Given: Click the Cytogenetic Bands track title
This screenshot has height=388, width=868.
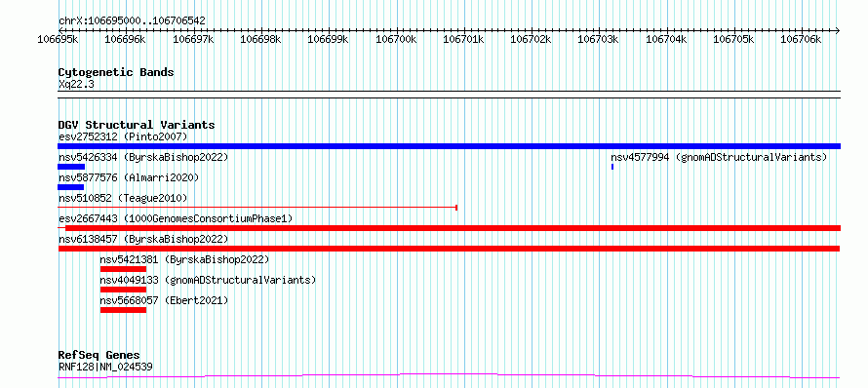Looking at the screenshot, I should [x=116, y=72].
